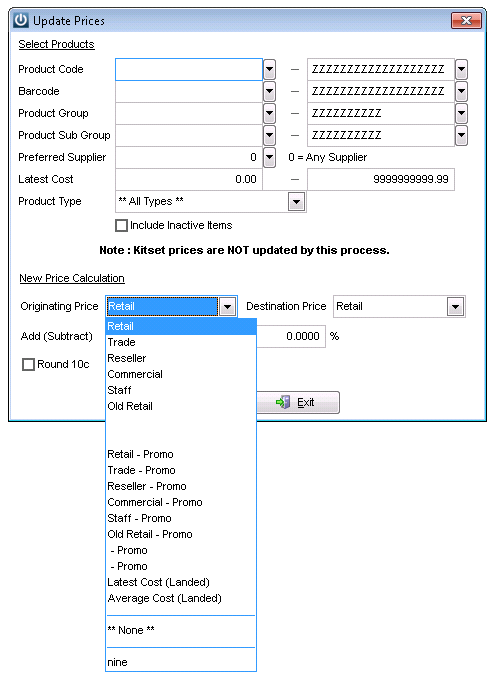The image size is (494, 678).
Task: Open the Barcode end range dropdown arrow
Action: [x=462, y=91]
